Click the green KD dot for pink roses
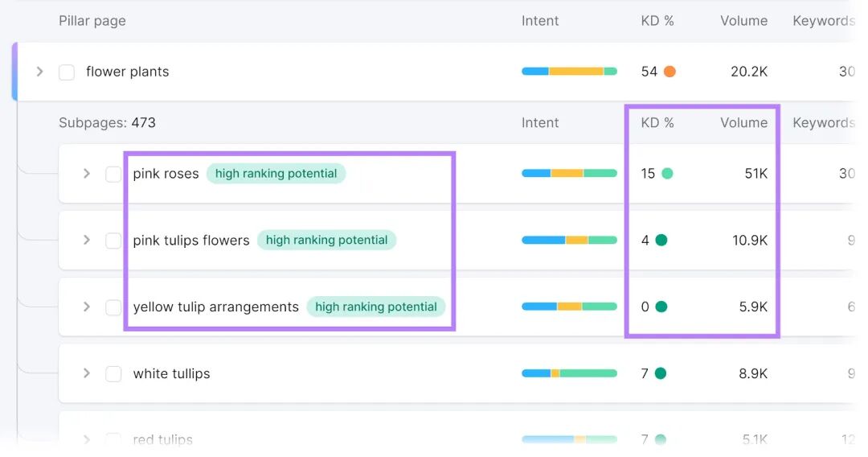This screenshot has width=868, height=457. pos(668,173)
